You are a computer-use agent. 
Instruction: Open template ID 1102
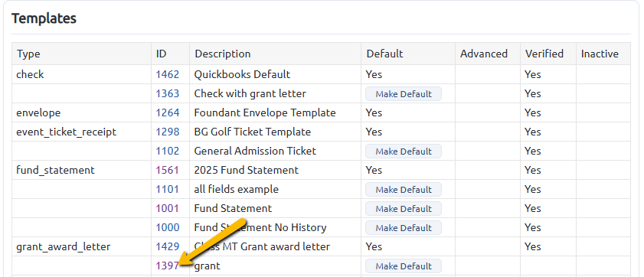(x=168, y=151)
